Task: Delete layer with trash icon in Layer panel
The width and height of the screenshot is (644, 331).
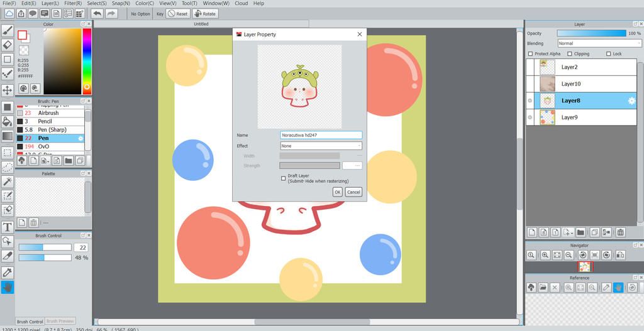Action: [x=620, y=232]
